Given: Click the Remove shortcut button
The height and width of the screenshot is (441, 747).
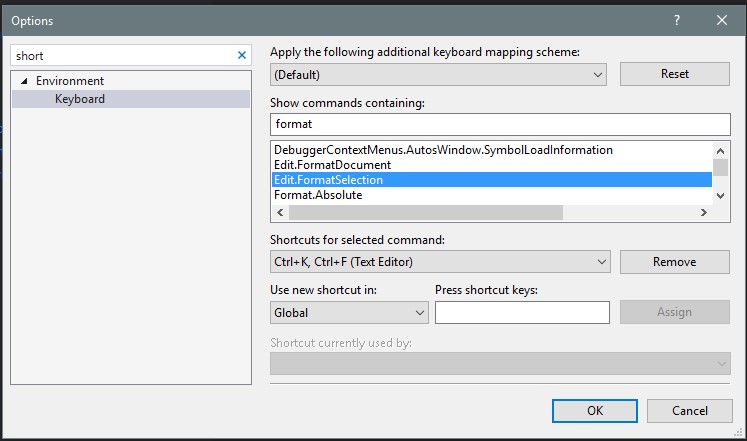Looking at the screenshot, I should (x=674, y=262).
